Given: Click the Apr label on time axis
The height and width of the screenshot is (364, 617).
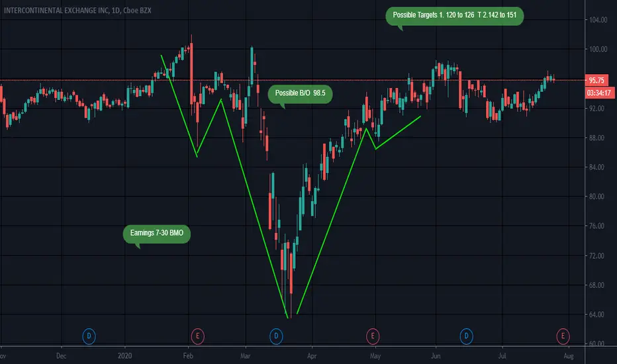Looking at the screenshot, I should coord(312,356).
